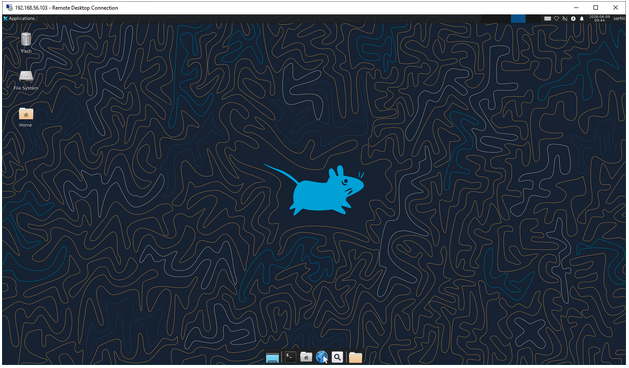Click the Remote Desktop title bar icon

[9, 8]
